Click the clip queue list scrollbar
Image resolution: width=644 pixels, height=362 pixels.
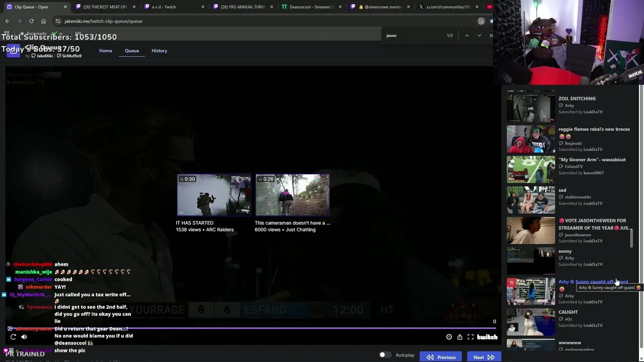(632, 237)
